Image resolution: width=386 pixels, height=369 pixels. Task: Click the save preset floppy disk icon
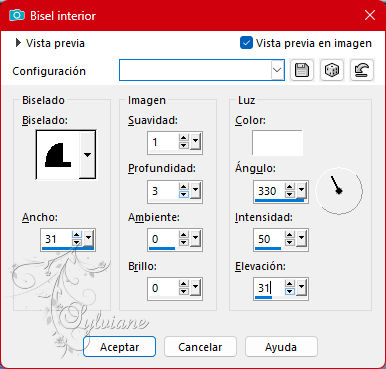(x=302, y=70)
